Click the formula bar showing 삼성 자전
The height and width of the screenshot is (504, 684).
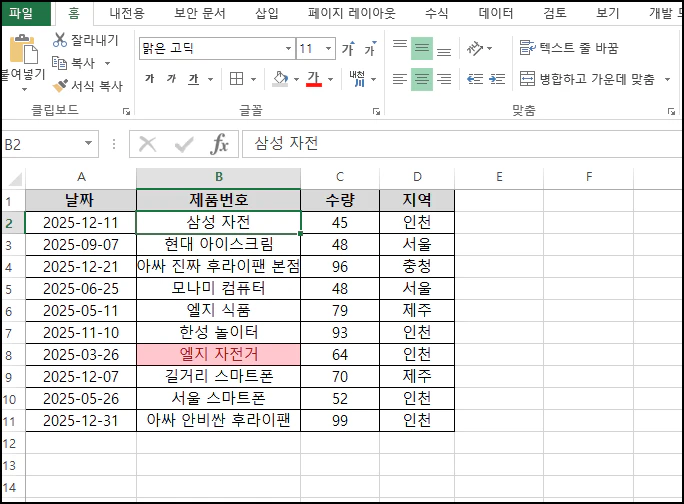pyautogui.click(x=462, y=144)
